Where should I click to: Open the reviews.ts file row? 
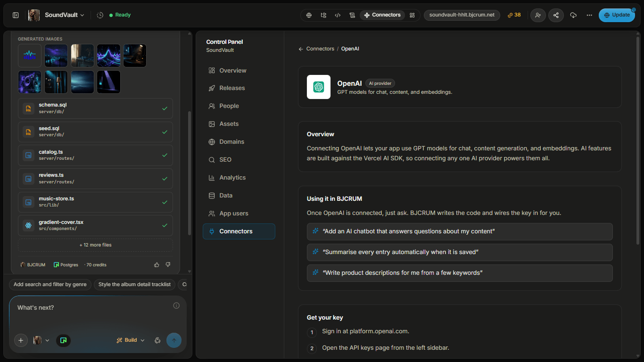click(x=95, y=179)
